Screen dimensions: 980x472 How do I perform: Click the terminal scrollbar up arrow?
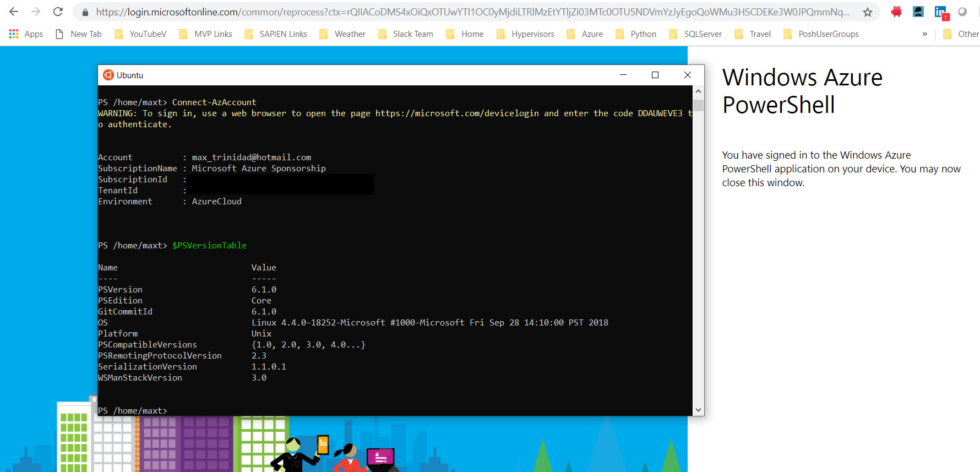[x=698, y=91]
